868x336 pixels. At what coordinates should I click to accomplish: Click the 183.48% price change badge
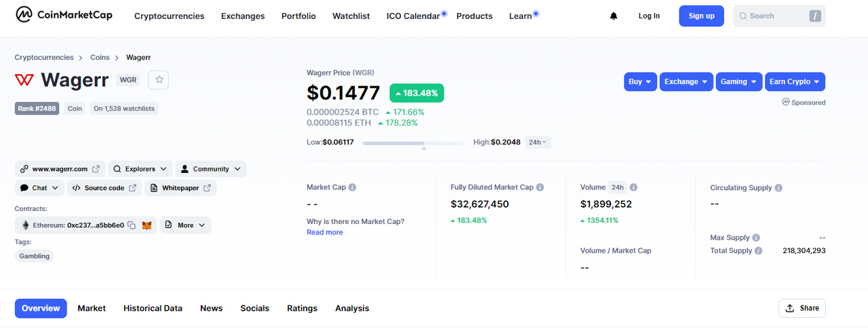point(417,93)
